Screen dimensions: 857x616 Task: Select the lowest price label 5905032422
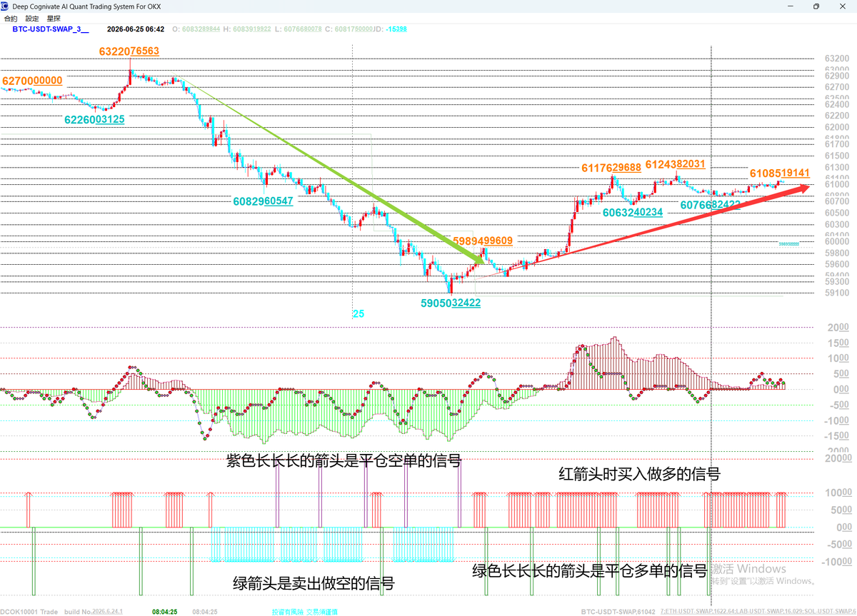click(x=450, y=303)
